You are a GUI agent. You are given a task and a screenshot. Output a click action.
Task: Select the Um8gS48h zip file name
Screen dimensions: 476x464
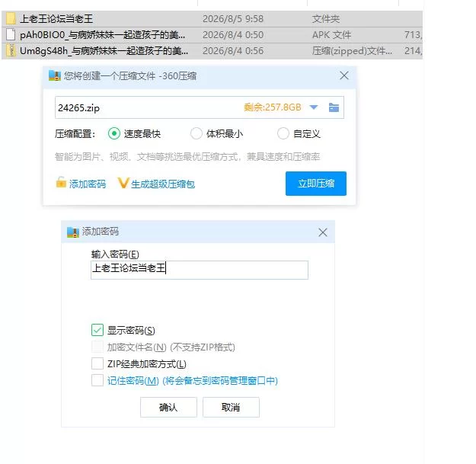(x=104, y=51)
